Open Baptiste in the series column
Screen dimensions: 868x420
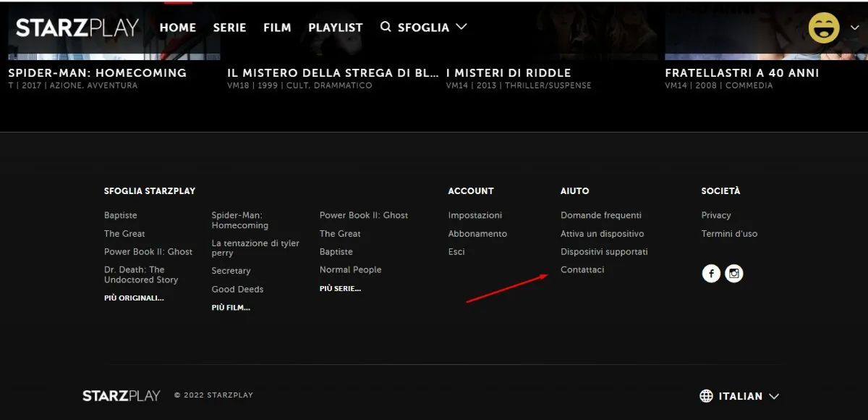(x=336, y=252)
